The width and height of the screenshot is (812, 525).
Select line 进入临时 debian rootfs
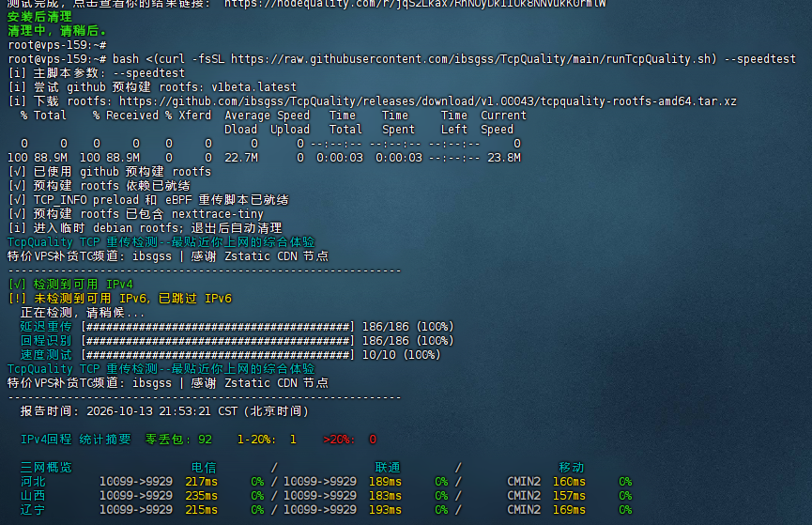click(145, 228)
